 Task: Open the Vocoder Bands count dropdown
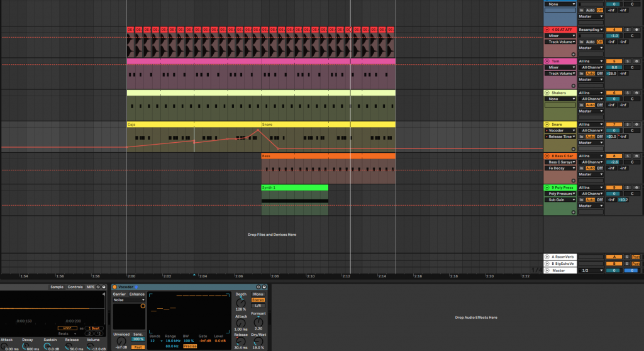click(156, 341)
